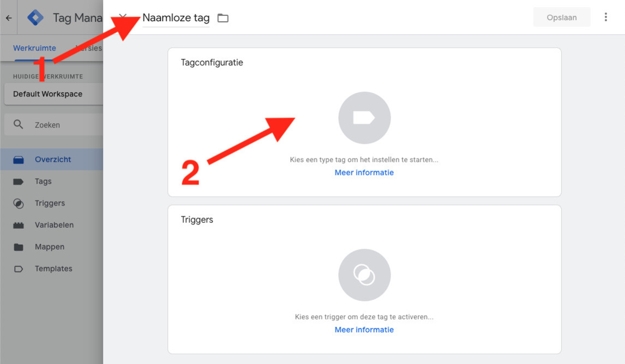Open the Default Workspace selector
Image resolution: width=625 pixels, height=364 pixels.
pos(53,94)
